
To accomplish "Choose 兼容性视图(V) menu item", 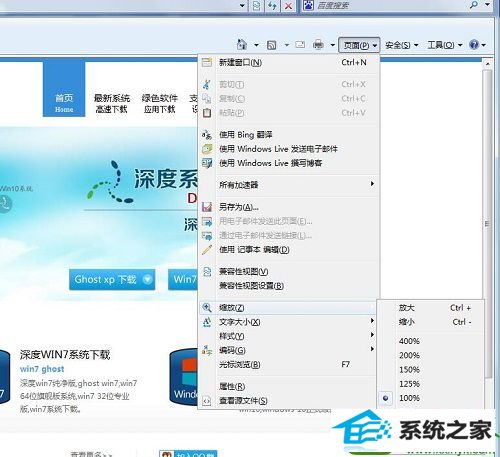I will pyautogui.click(x=289, y=272).
